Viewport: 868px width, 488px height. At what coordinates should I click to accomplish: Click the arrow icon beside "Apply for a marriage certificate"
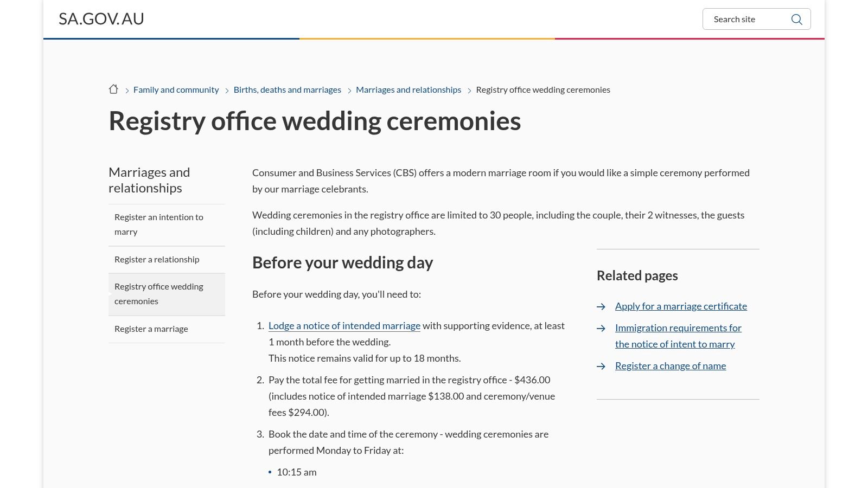click(601, 307)
